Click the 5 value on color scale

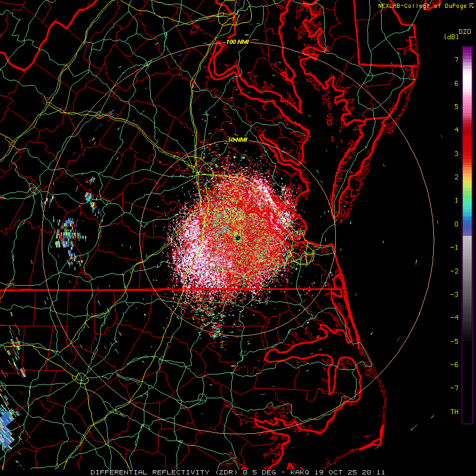456,106
